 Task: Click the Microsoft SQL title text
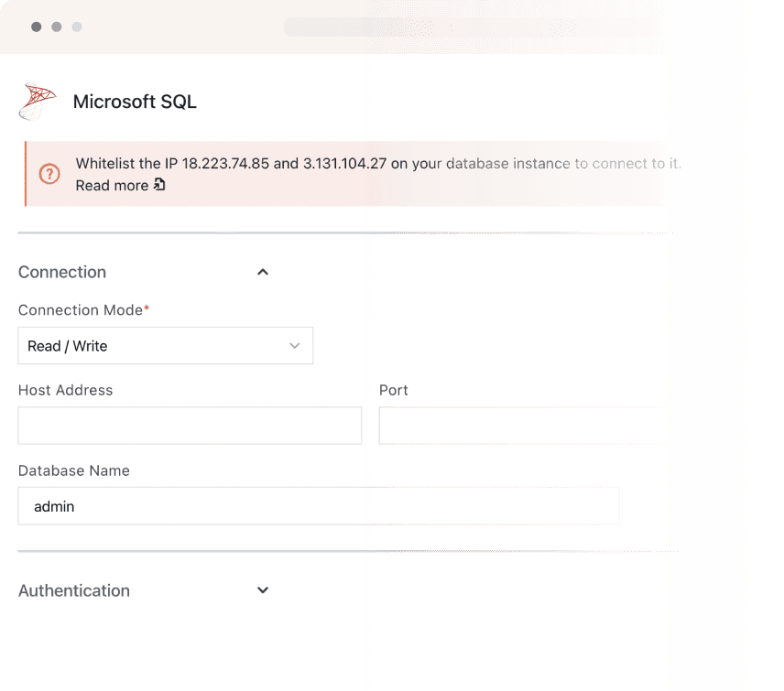[x=135, y=102]
